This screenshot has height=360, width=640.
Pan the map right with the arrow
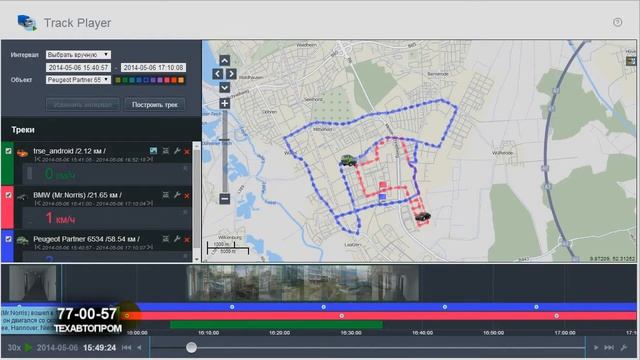point(231,74)
